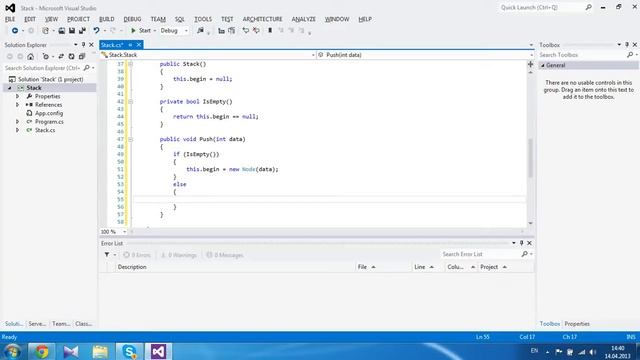The height and width of the screenshot is (360, 640).
Task: Click the Pending Changes Filter icon in Solution Explorer
Action: 45,56
